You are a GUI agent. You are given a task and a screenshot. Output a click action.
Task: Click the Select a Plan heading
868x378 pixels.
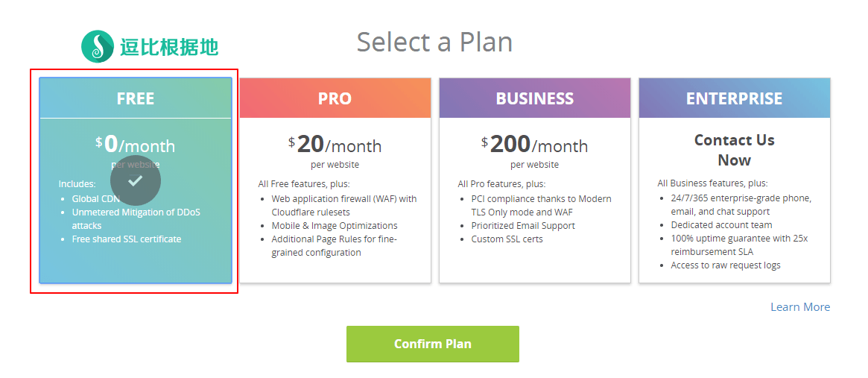click(434, 42)
